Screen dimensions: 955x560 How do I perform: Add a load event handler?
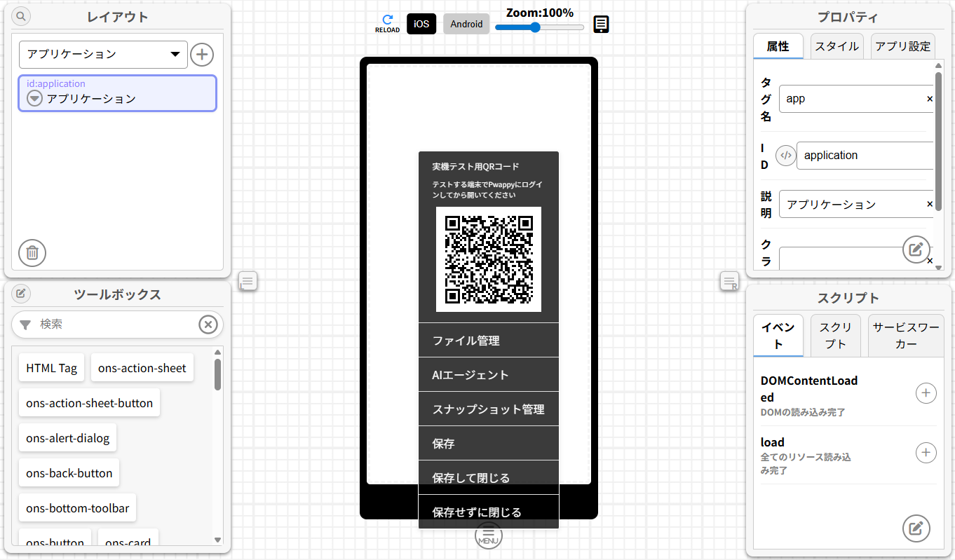tap(926, 453)
